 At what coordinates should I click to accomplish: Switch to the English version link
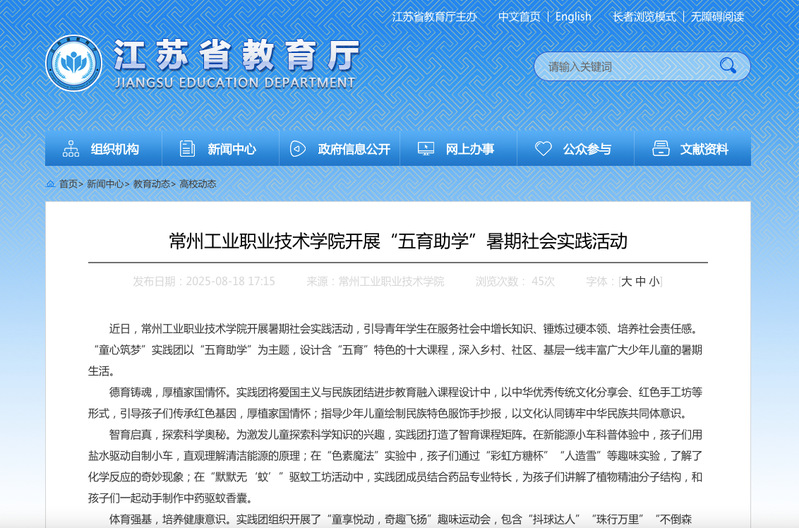573,17
